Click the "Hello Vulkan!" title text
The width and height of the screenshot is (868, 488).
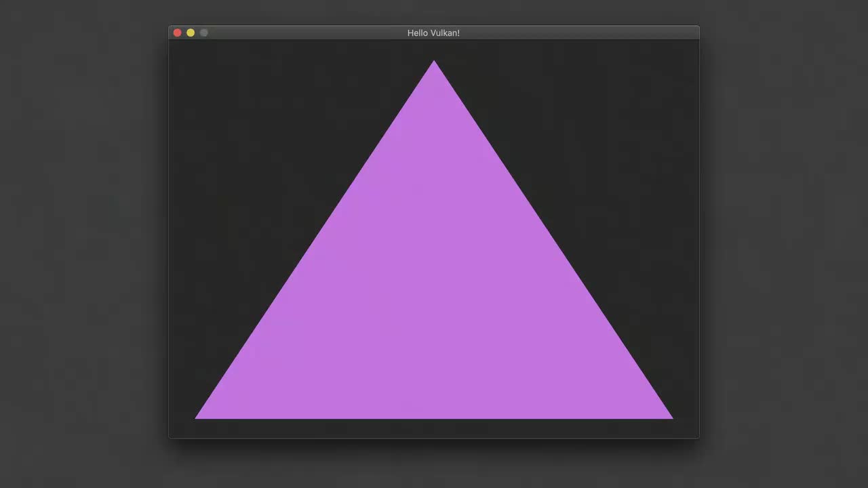pyautogui.click(x=433, y=33)
